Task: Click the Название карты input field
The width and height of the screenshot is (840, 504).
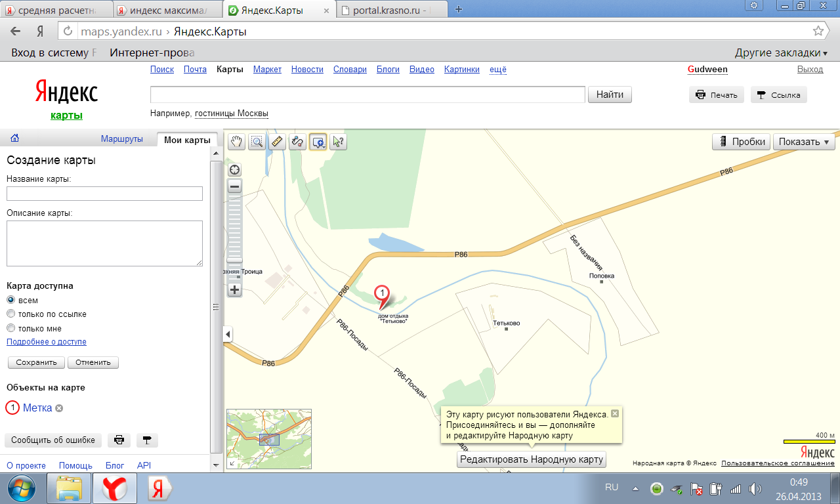Action: (104, 194)
